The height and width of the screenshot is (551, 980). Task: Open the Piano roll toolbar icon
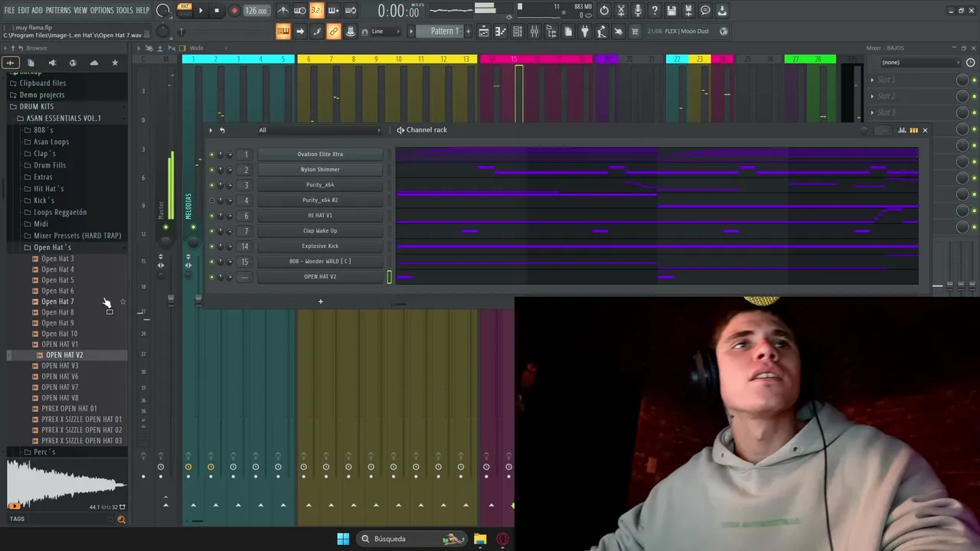click(x=501, y=31)
